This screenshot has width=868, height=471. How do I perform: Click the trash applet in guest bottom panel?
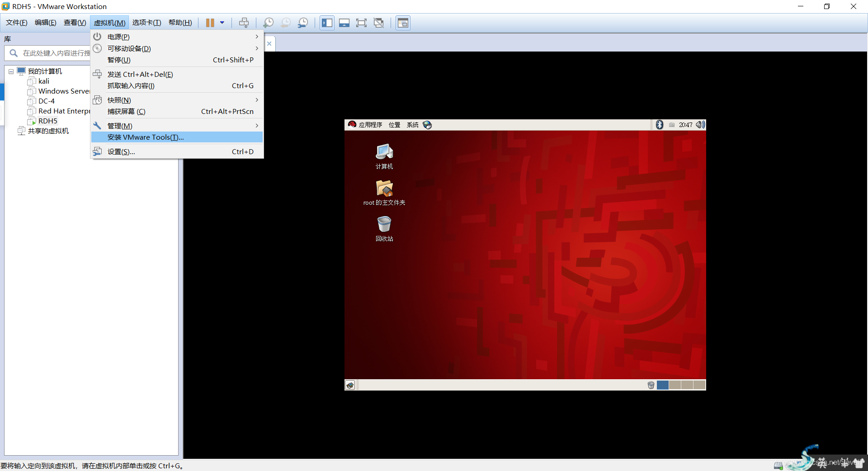tap(651, 385)
